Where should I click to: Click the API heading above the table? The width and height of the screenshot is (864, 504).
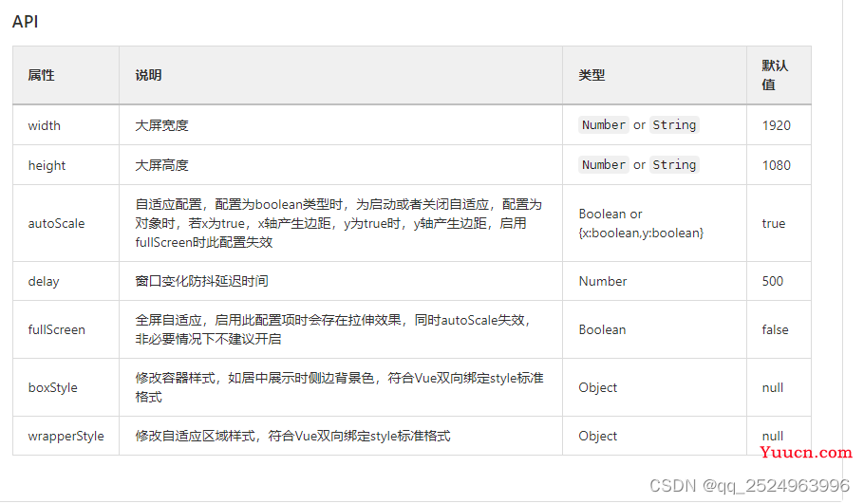[x=26, y=21]
